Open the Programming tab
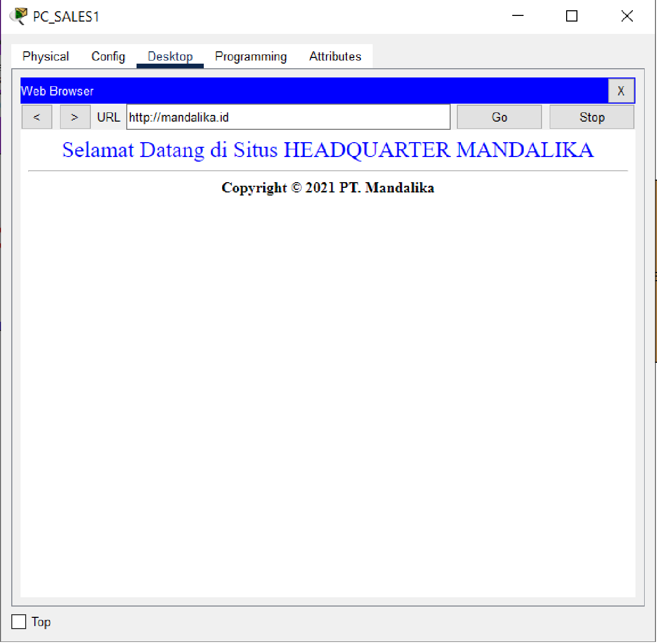Image resolution: width=657 pixels, height=644 pixels. click(x=251, y=56)
